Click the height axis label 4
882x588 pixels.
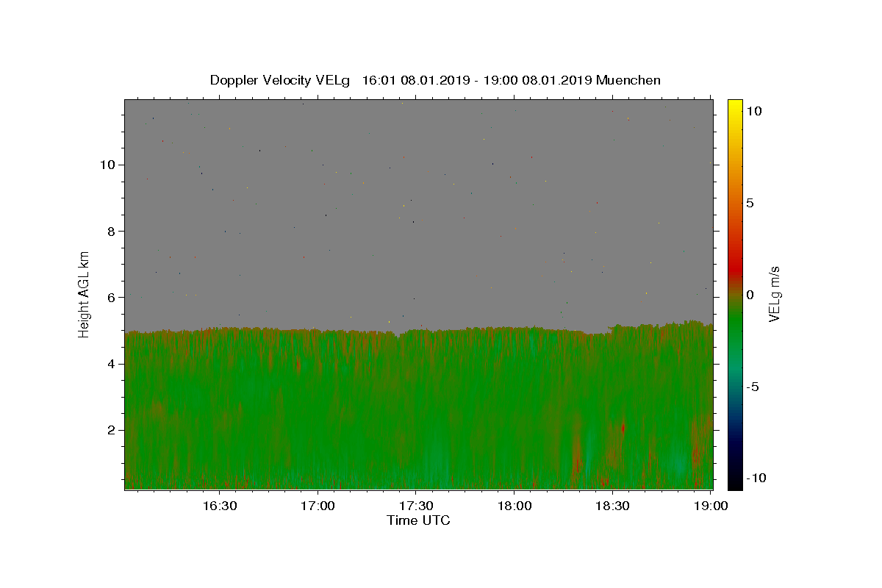[111, 364]
